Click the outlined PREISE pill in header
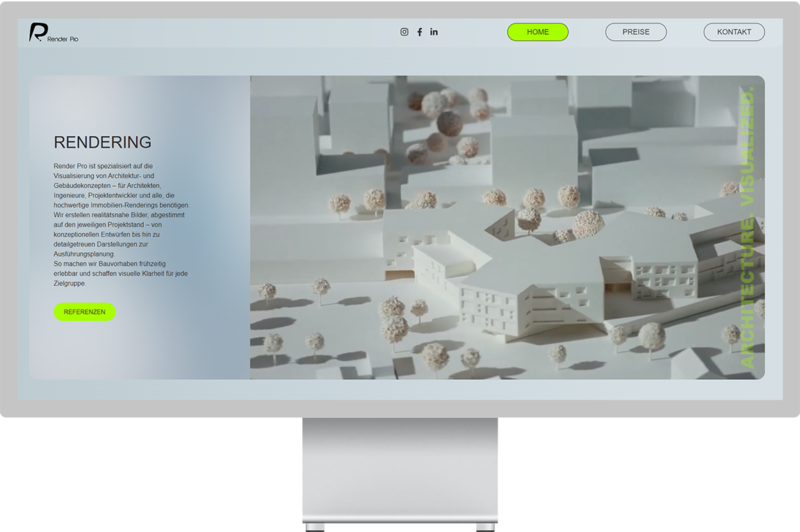800x532 pixels. [635, 31]
